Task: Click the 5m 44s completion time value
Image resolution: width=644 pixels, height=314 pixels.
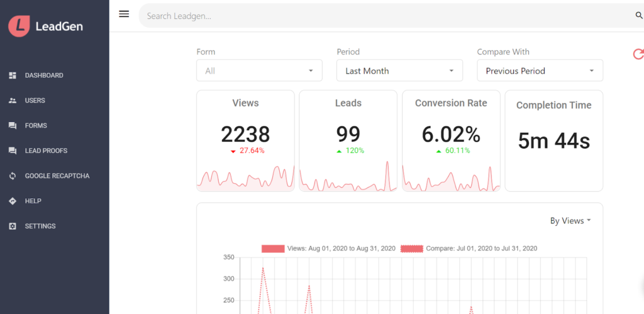Action: point(554,142)
